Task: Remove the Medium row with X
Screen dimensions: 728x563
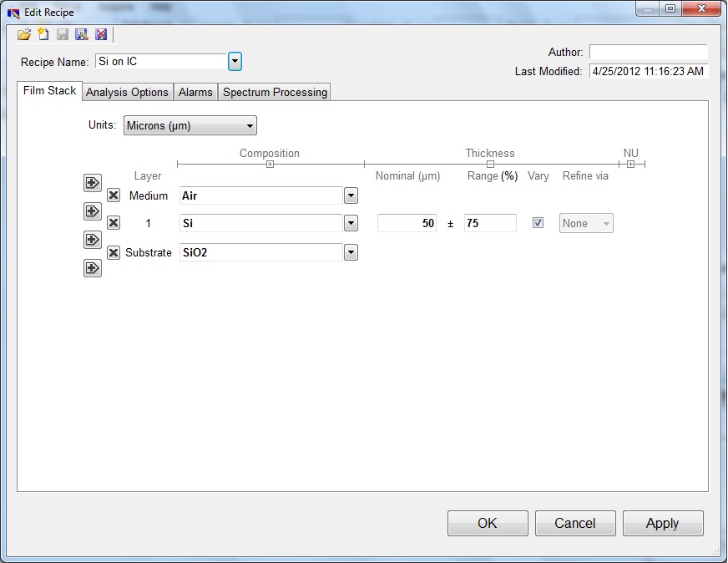Action: pos(114,195)
